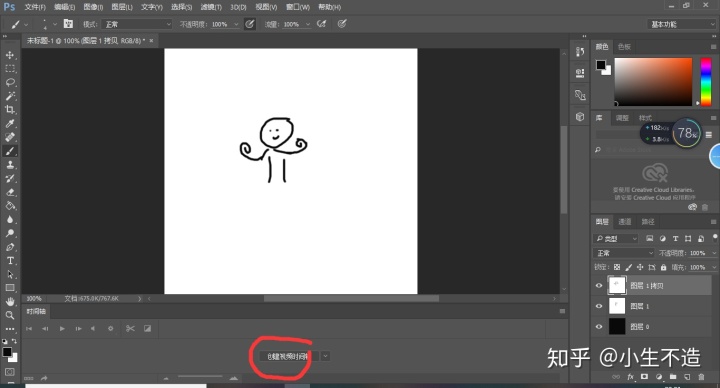Toggle lock all for the layer
Viewport: 720px width, 388px height.
pos(663,267)
